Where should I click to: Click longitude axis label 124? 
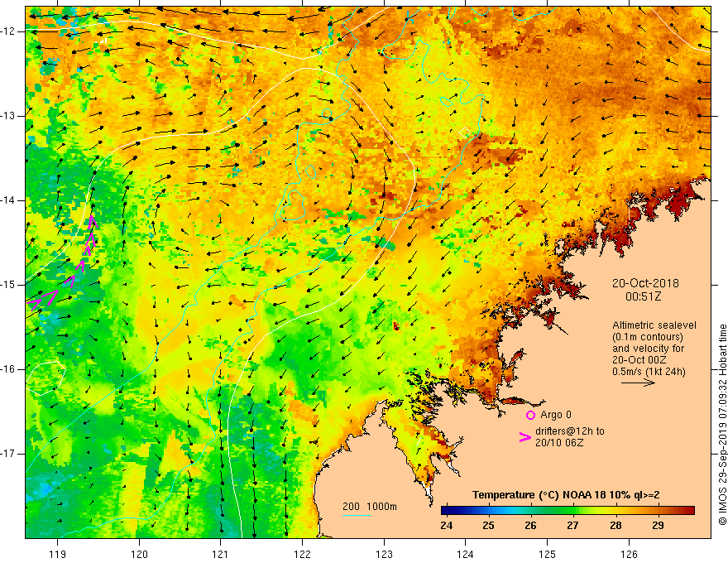[466, 554]
